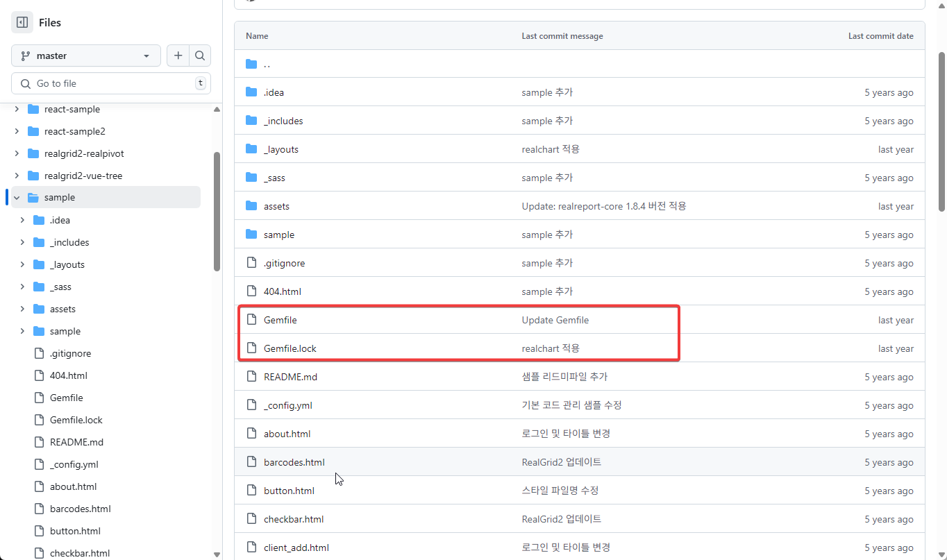Open '스타일 파일명 수정' commit message

pos(560,491)
